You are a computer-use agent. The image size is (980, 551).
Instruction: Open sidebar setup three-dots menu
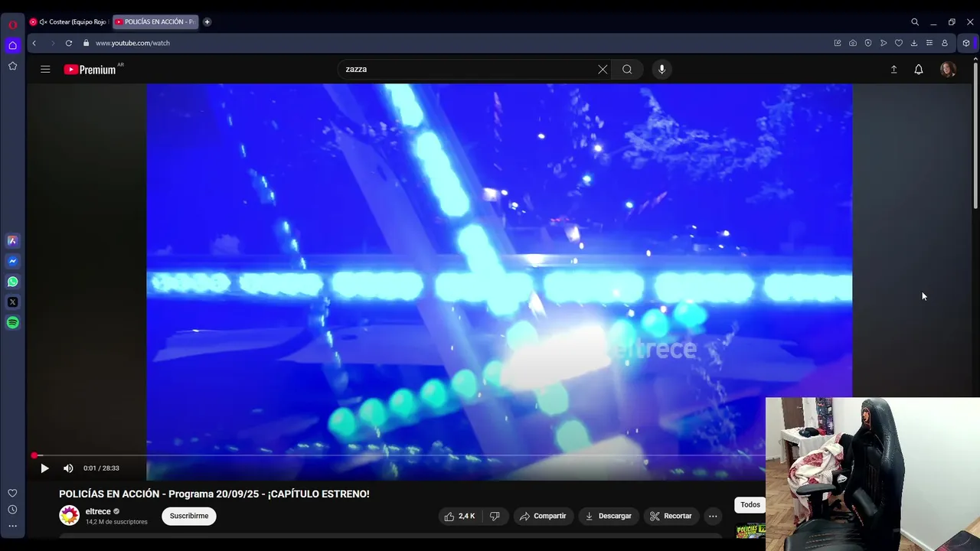coord(12,526)
